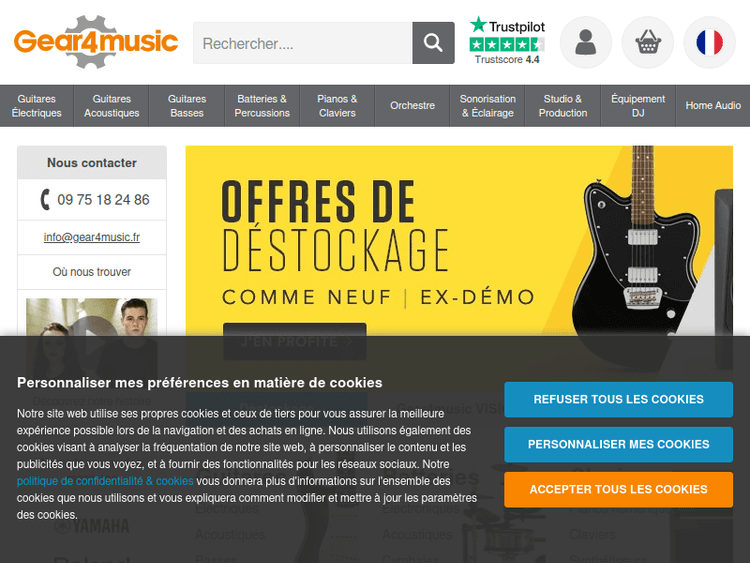Click the info@gear4music.fr email link
Image resolution: width=750 pixels, height=563 pixels.
coord(92,237)
